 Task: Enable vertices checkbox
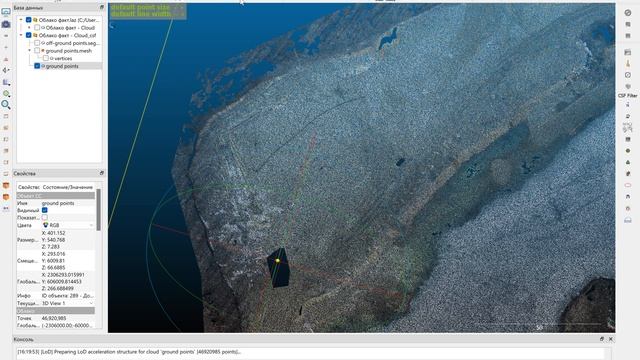(46, 58)
